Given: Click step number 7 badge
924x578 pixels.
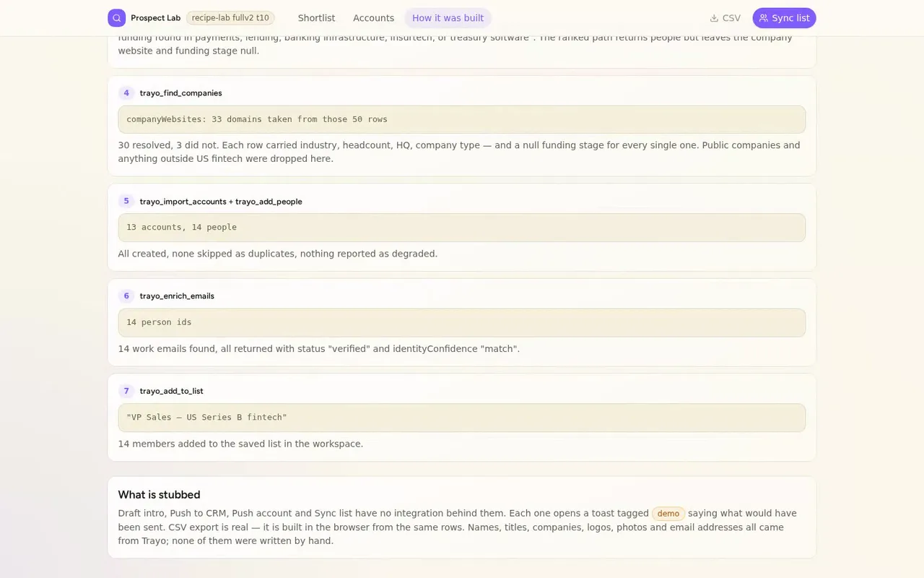Looking at the screenshot, I should click(x=126, y=391).
